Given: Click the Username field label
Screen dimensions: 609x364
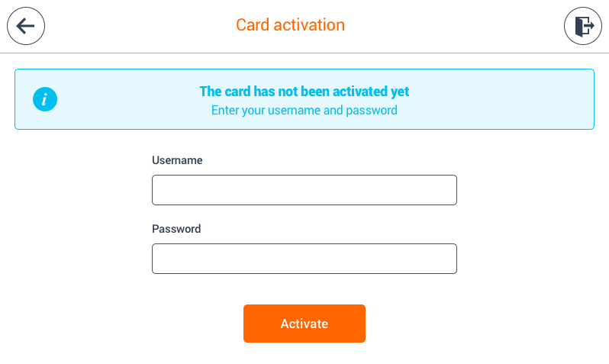Looking at the screenshot, I should pos(177,160).
